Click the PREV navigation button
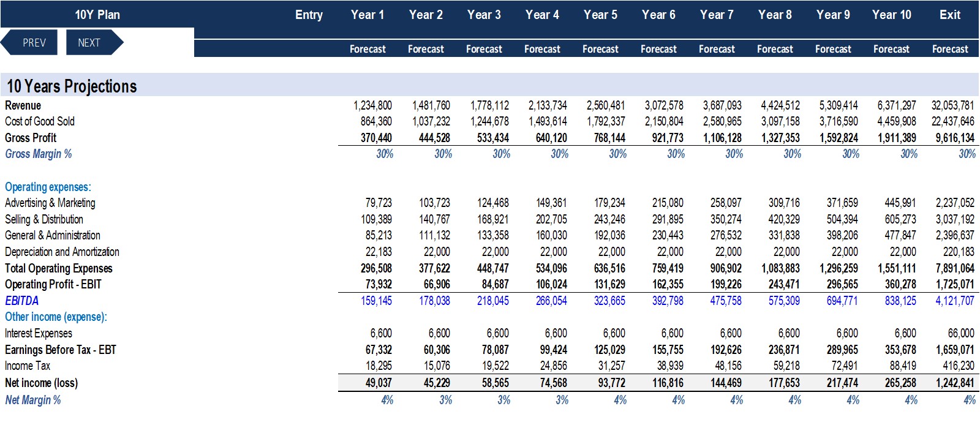The height and width of the screenshot is (425, 980). tap(29, 43)
